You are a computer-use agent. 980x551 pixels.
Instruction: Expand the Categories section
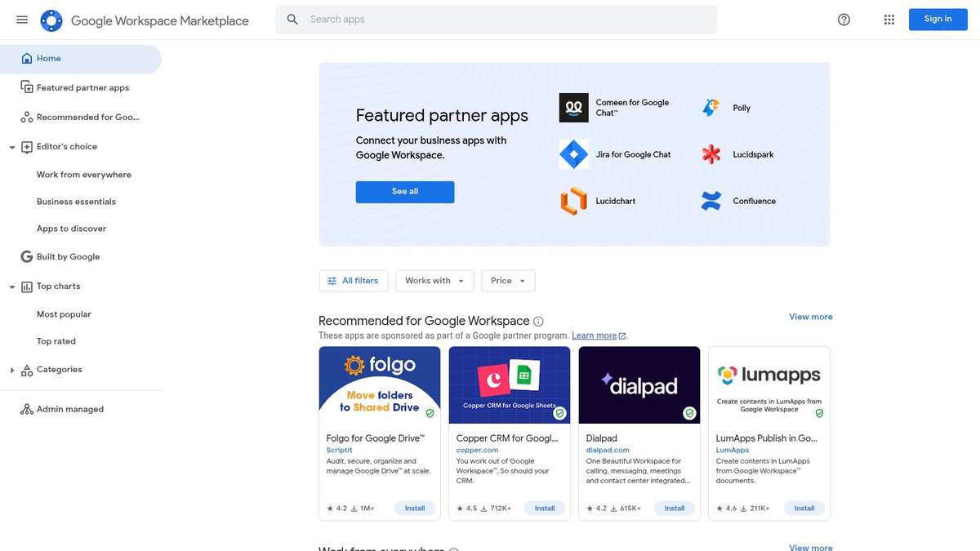(x=11, y=370)
